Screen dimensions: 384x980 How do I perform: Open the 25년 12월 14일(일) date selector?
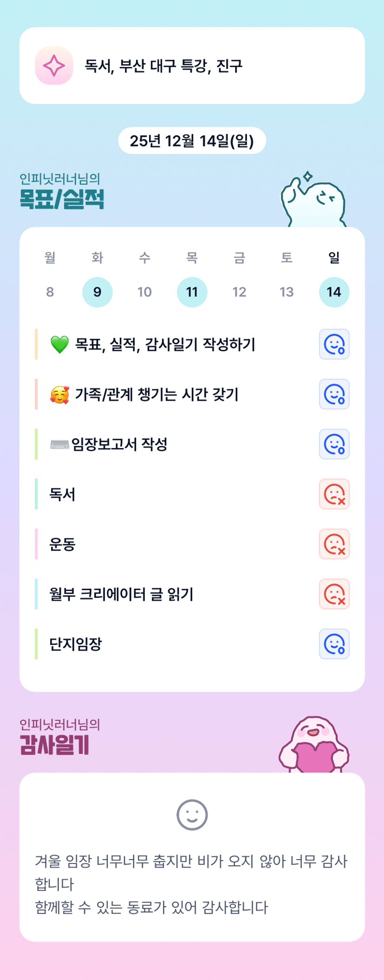tap(192, 141)
